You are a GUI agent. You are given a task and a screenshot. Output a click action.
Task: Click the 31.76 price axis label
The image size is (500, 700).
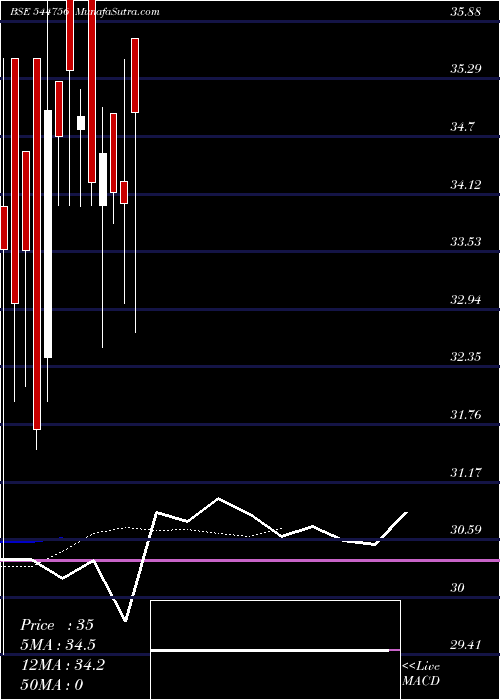465,415
